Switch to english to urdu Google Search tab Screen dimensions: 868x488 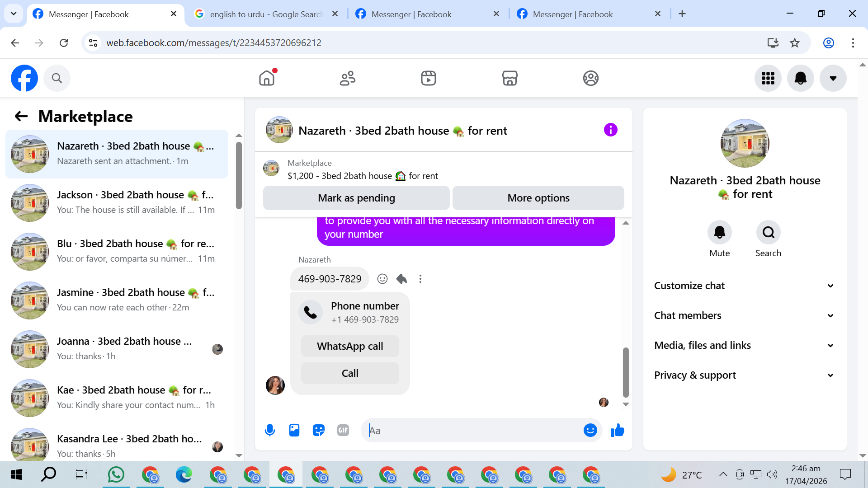266,14
